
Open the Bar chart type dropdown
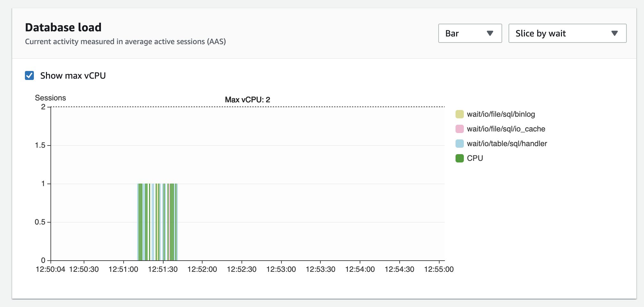[x=470, y=33]
